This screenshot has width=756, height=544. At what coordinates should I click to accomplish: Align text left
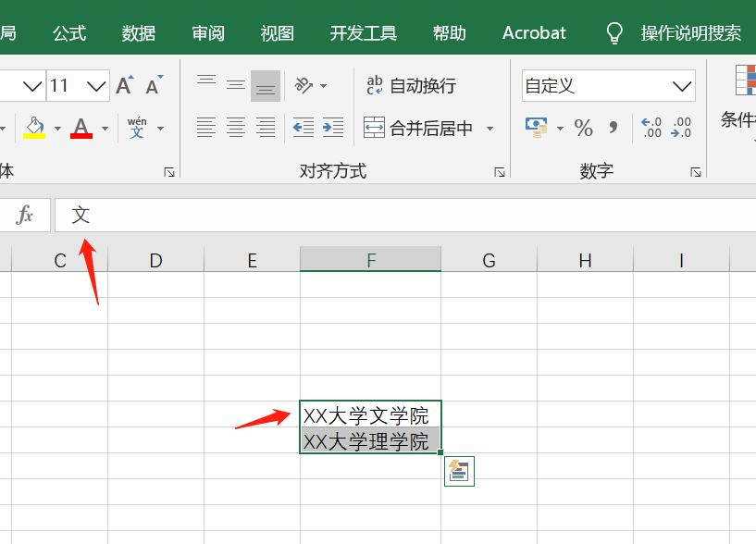point(206,128)
